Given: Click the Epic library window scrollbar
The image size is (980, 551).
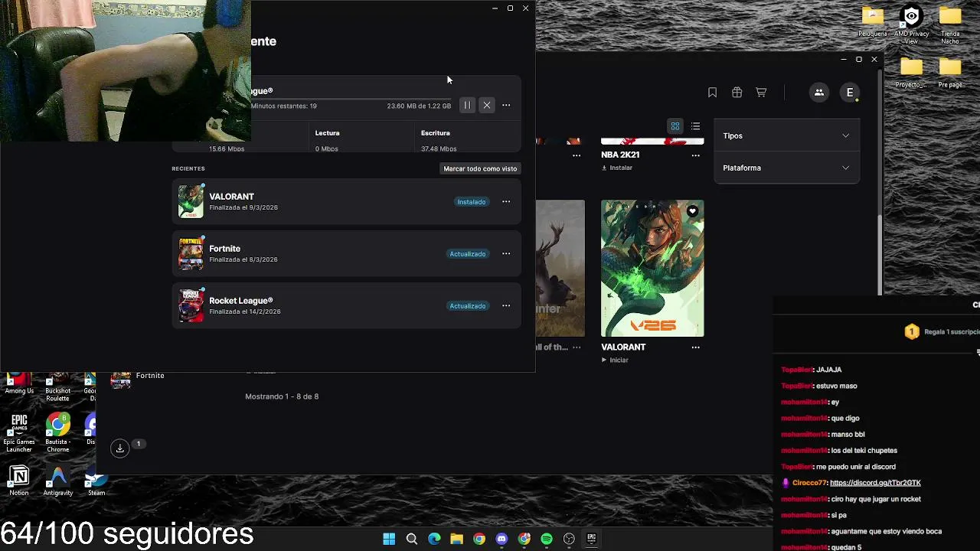Looking at the screenshot, I should pos(881,184).
